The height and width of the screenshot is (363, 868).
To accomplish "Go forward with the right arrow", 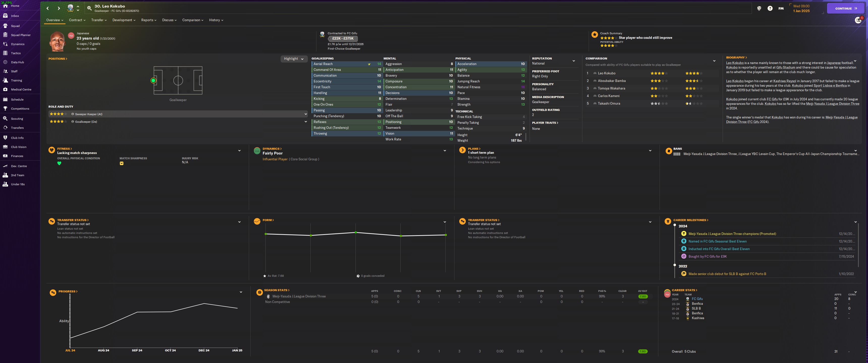I will (59, 8).
